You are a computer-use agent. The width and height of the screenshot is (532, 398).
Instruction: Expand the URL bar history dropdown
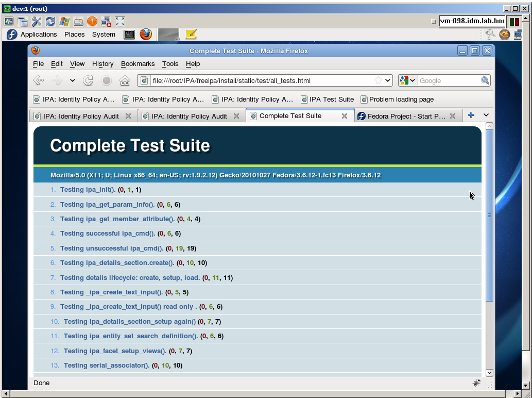(388, 80)
